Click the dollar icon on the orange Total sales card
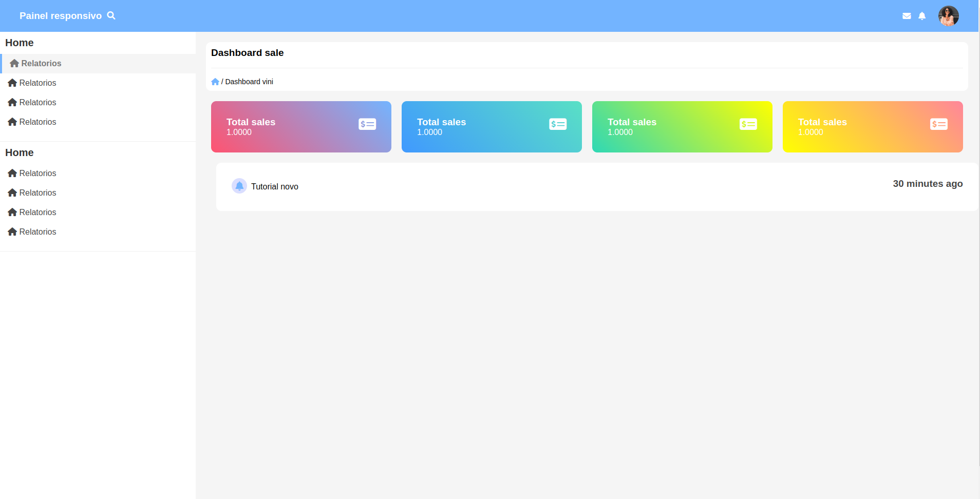Image resolution: width=980 pixels, height=499 pixels. click(x=939, y=124)
